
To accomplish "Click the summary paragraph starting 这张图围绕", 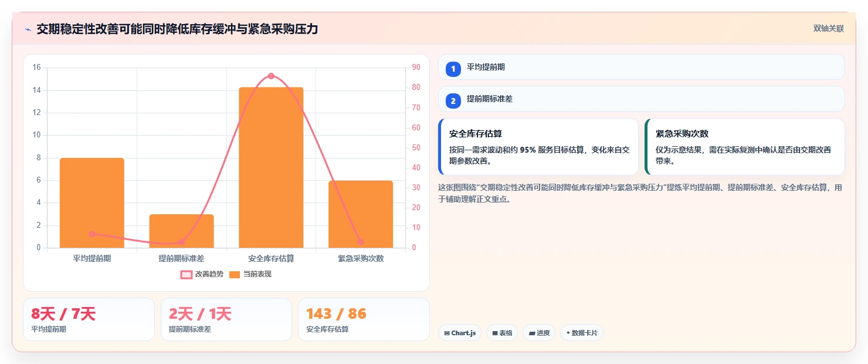I will [640, 193].
